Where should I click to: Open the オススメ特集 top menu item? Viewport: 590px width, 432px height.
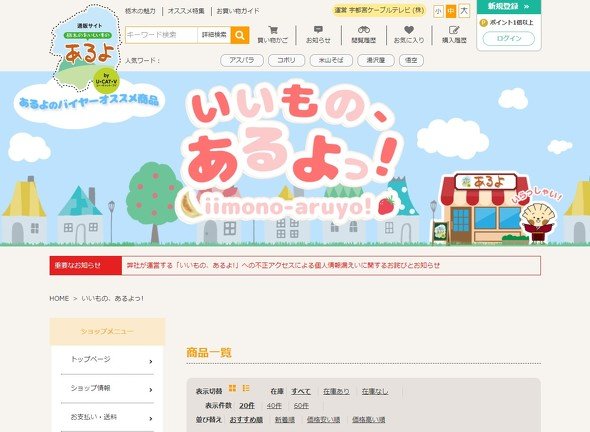click(x=186, y=11)
